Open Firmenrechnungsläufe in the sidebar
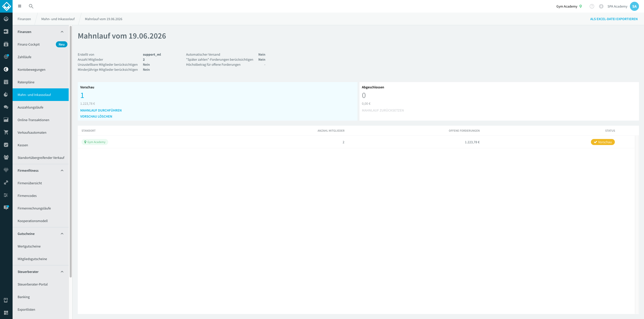This screenshot has width=644, height=319. (x=41, y=208)
